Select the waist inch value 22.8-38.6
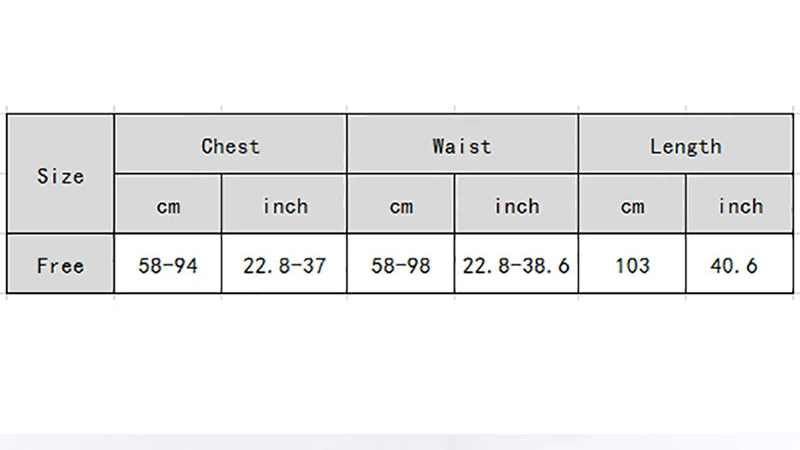The height and width of the screenshot is (450, 800). pyautogui.click(x=516, y=266)
